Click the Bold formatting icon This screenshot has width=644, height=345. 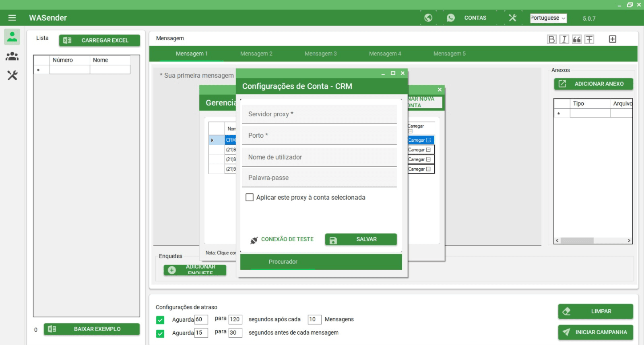tap(551, 39)
